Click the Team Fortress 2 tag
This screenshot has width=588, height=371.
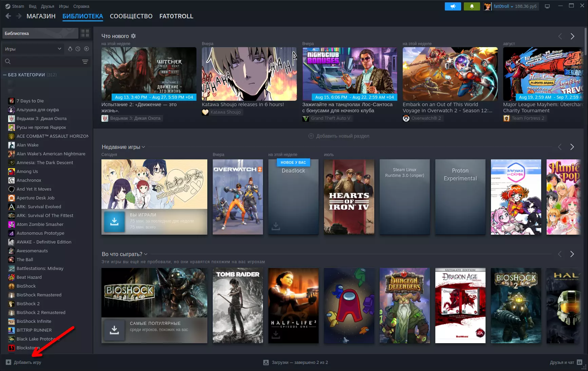point(525,118)
